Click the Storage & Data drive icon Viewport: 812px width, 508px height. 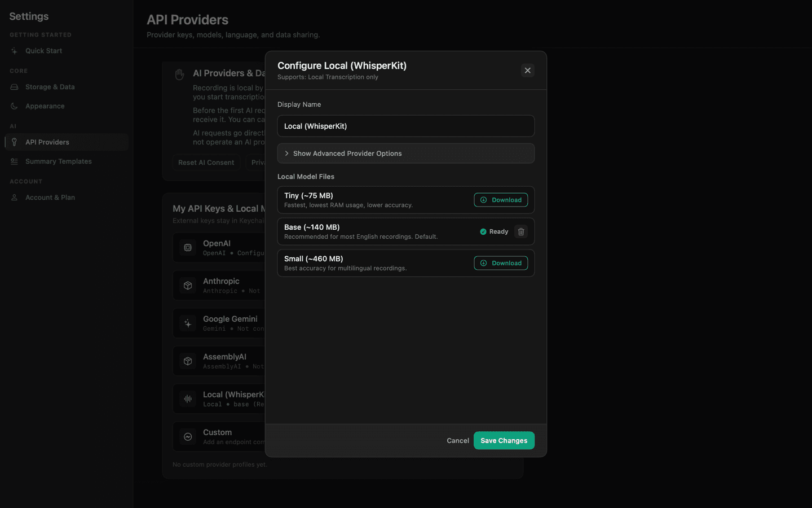pyautogui.click(x=14, y=87)
